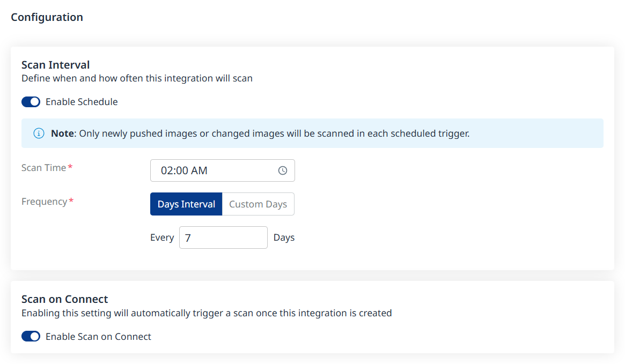This screenshot has width=625, height=364.
Task: Click the Enable Schedule label text
Action: tap(82, 102)
